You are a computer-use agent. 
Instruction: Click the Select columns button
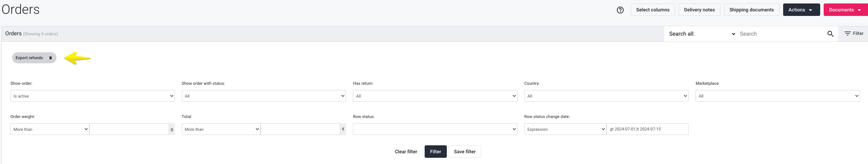pos(653,10)
